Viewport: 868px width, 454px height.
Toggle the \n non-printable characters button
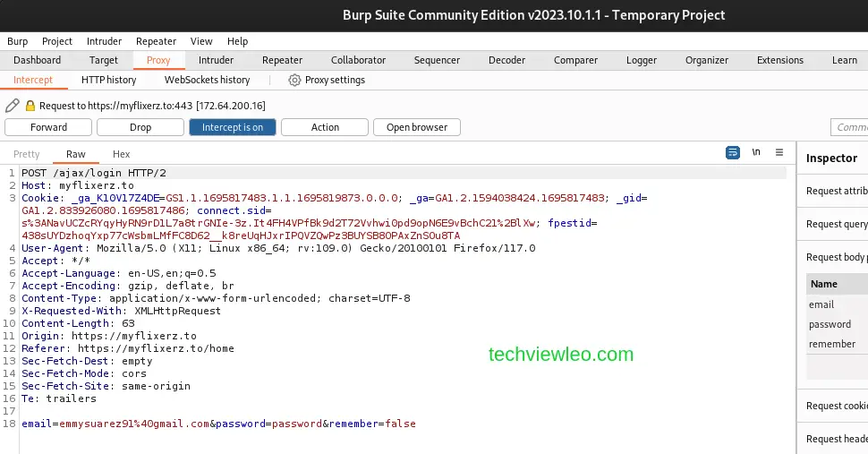point(756,152)
